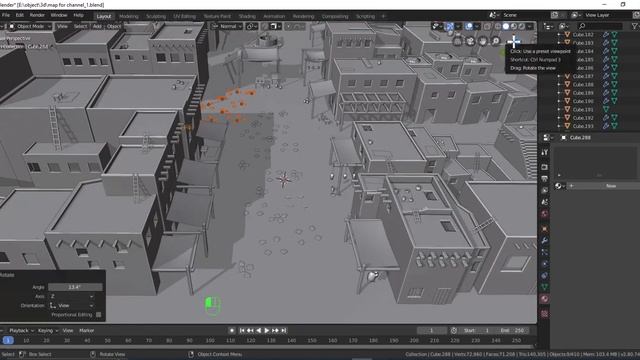640x360 pixels.
Task: Toggle snapping magnet icon
Action: coord(265,26)
